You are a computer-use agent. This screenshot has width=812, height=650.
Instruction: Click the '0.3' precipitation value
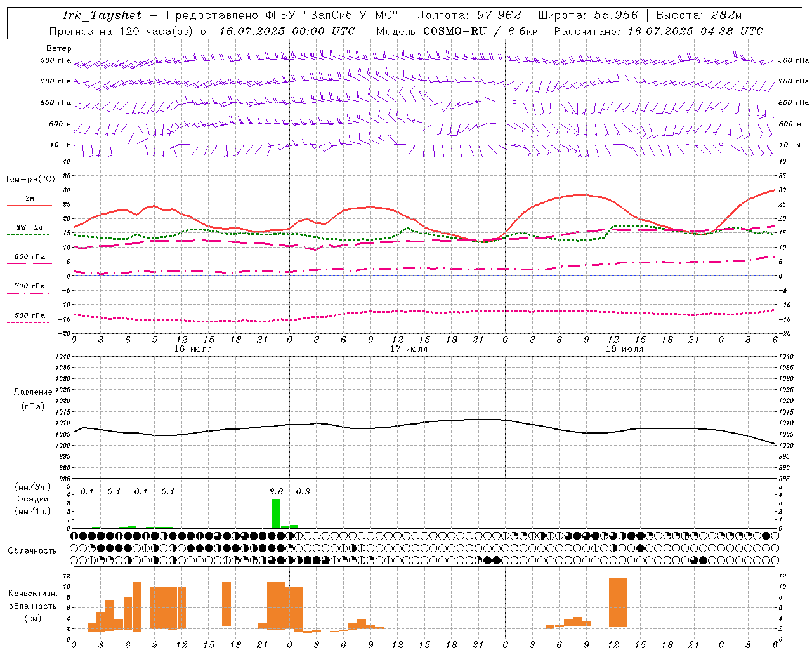pos(303,491)
